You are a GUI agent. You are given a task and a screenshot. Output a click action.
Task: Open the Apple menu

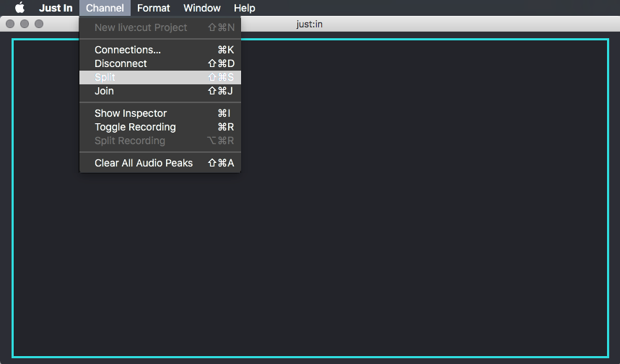tap(19, 7)
